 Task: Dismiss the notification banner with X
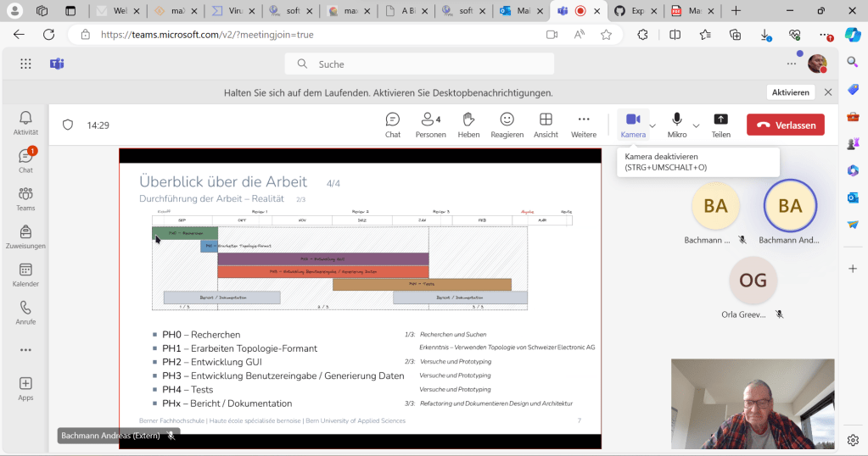828,92
